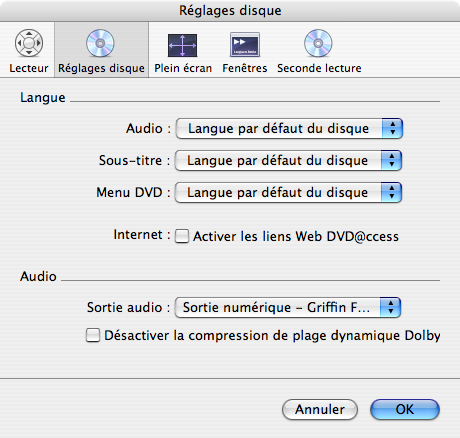Click the Annuler button
The width and height of the screenshot is (460, 438).
pyautogui.click(x=320, y=409)
